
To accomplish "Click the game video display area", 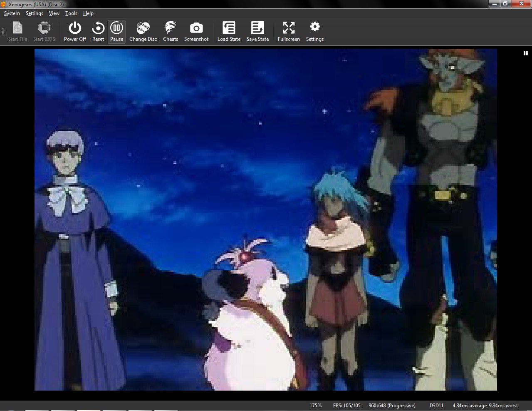I will pyautogui.click(x=266, y=219).
